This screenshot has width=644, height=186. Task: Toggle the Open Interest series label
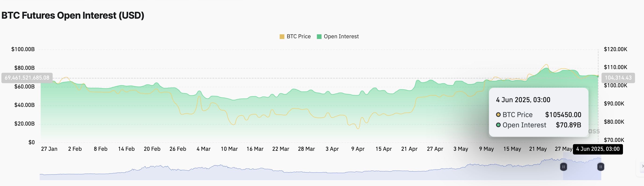[341, 36]
